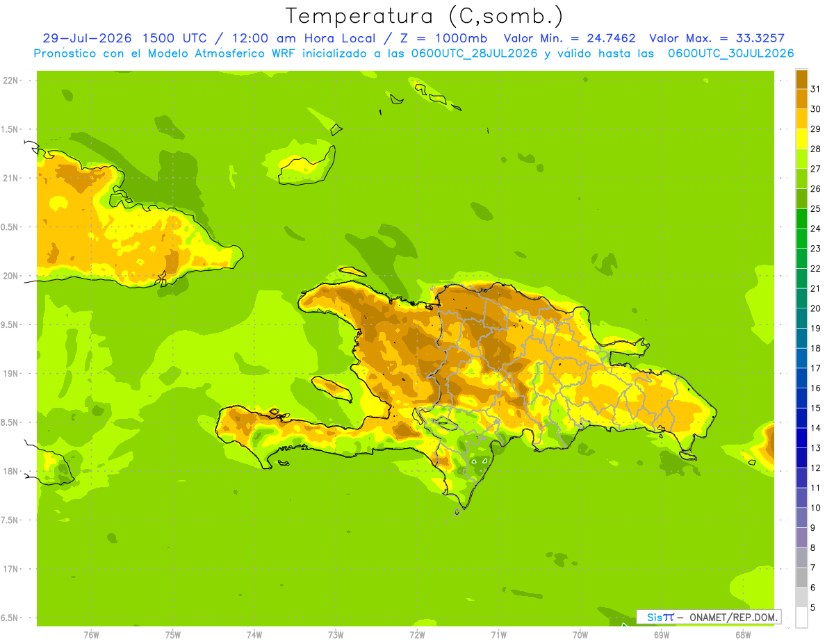The height and width of the screenshot is (644, 834).
Task: Click the colorbar label 27
Action: (x=815, y=169)
